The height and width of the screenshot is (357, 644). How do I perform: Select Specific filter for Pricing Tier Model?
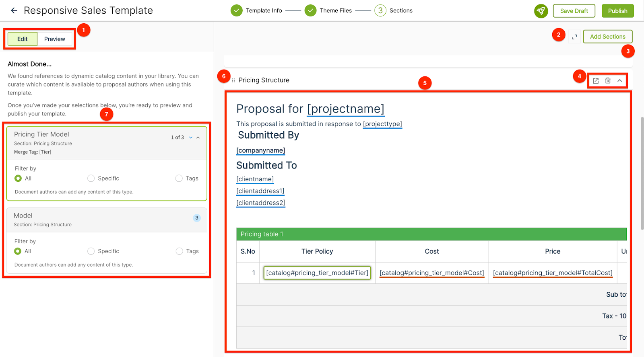click(91, 178)
